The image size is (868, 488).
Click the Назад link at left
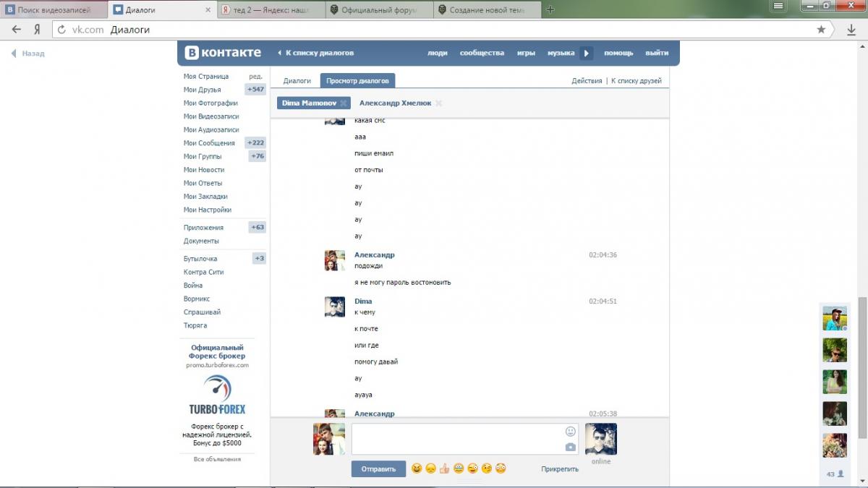27,53
